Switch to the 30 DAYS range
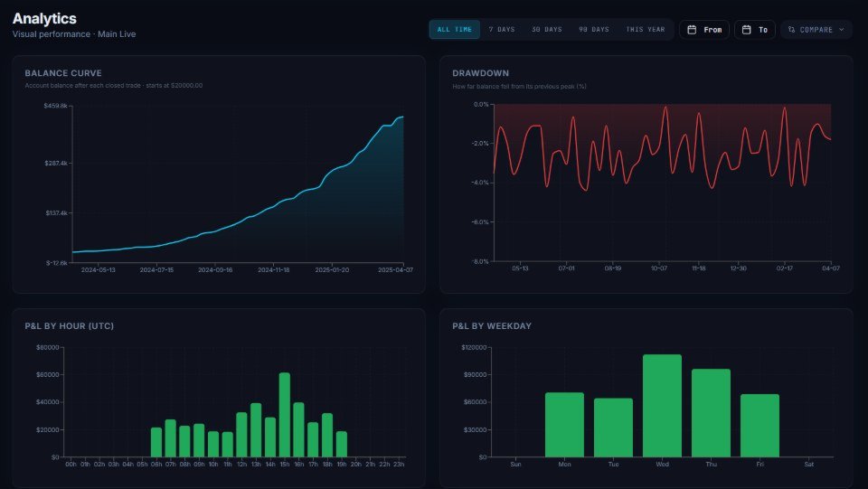 (x=546, y=29)
